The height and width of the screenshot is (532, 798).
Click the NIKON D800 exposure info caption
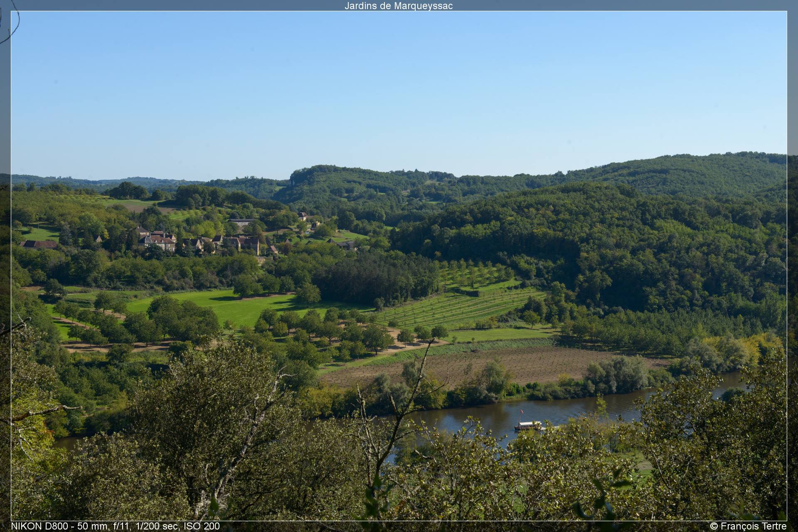(116, 526)
